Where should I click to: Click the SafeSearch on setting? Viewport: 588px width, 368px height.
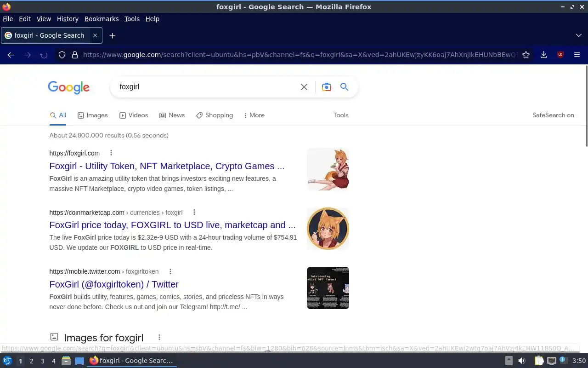[x=553, y=115]
